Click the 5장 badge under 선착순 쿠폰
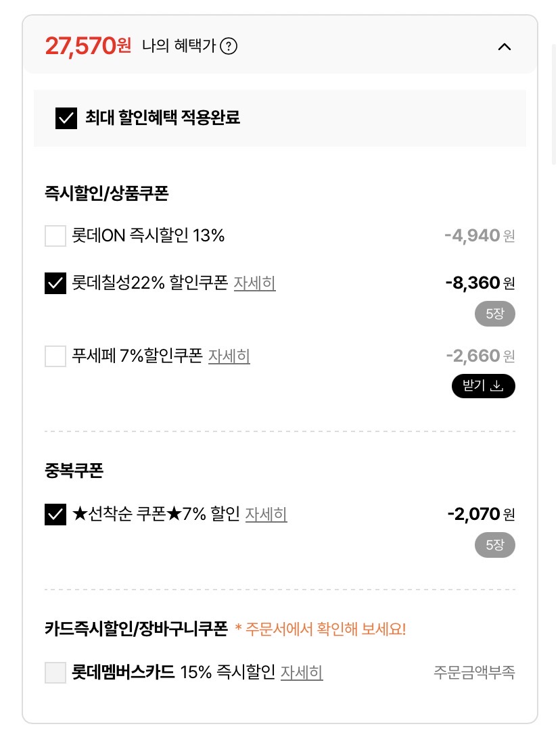560x739 pixels. click(x=494, y=546)
